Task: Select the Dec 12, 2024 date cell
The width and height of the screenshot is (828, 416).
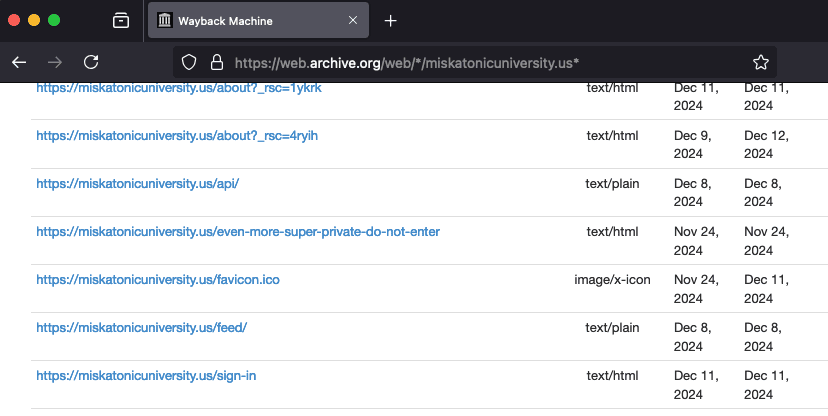Action: point(766,145)
